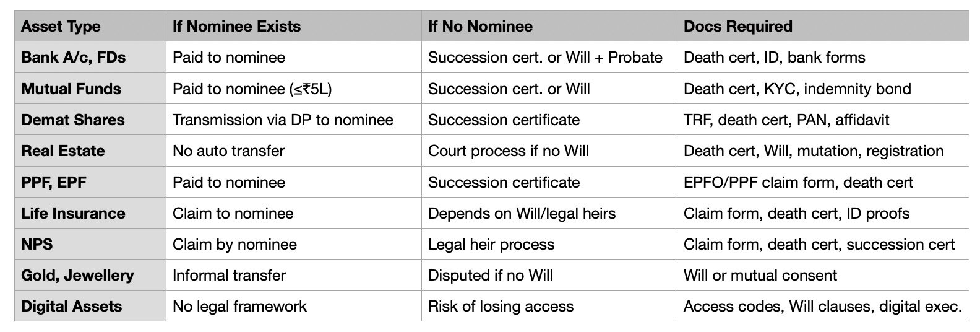Click the If No Nominee column header

480,27
